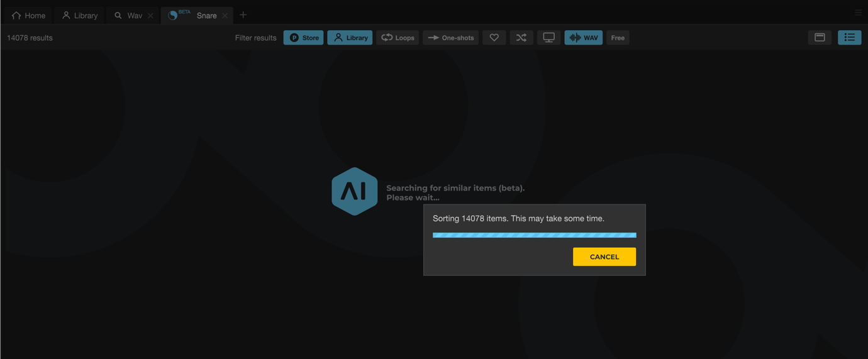868x359 pixels.
Task: Click the Filter results label
Action: point(255,38)
